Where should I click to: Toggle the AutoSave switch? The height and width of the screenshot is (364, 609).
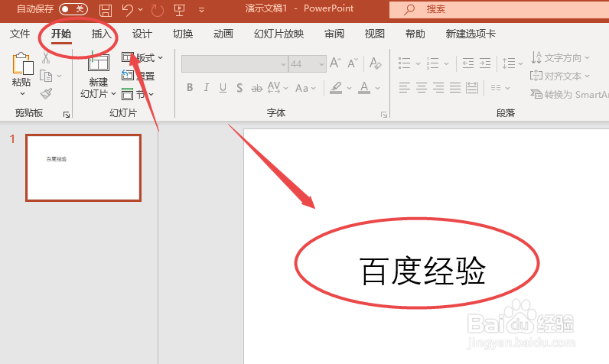[73, 8]
